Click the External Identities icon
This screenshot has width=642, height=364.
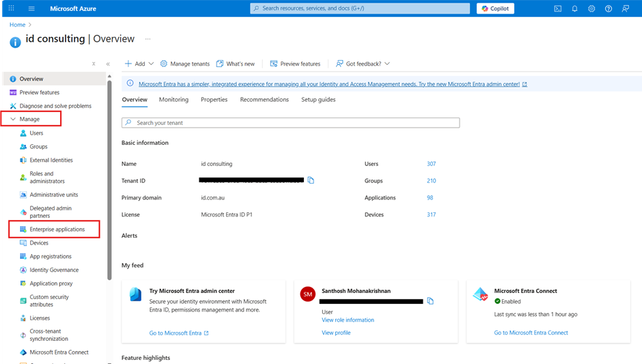(x=23, y=160)
